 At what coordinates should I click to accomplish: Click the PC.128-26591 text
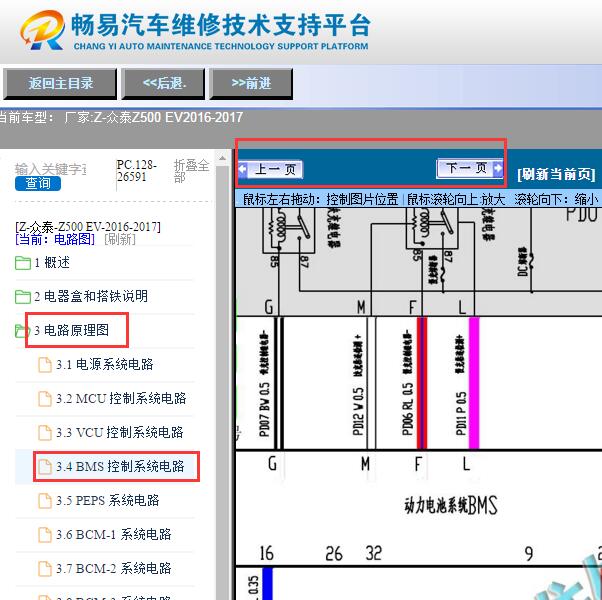(136, 170)
